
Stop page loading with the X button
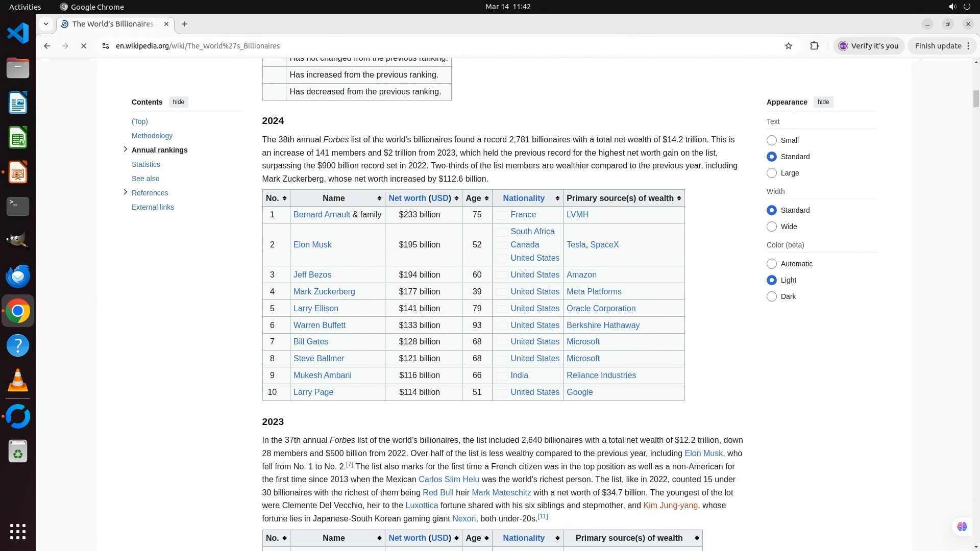pos(84,46)
